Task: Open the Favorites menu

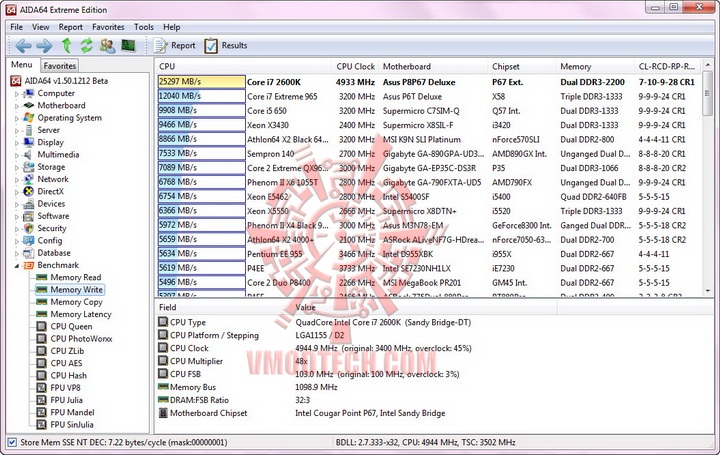Action: tap(108, 27)
